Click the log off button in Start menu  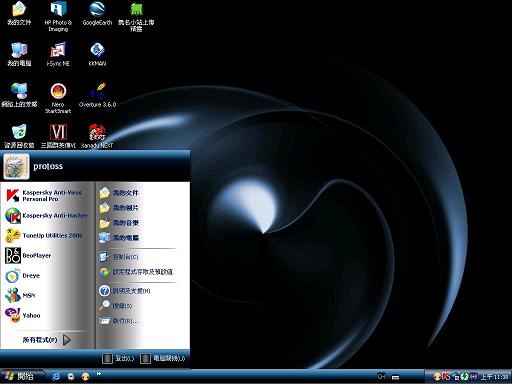pyautogui.click(x=118, y=359)
